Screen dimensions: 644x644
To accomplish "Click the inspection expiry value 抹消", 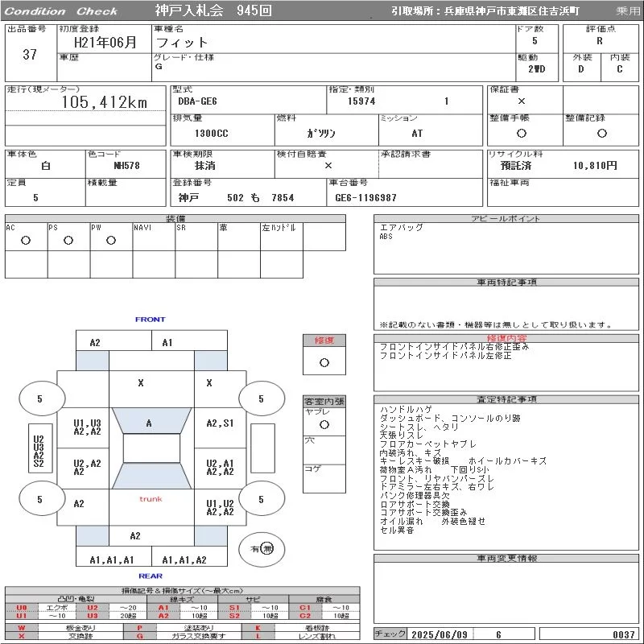I will click(205, 166).
